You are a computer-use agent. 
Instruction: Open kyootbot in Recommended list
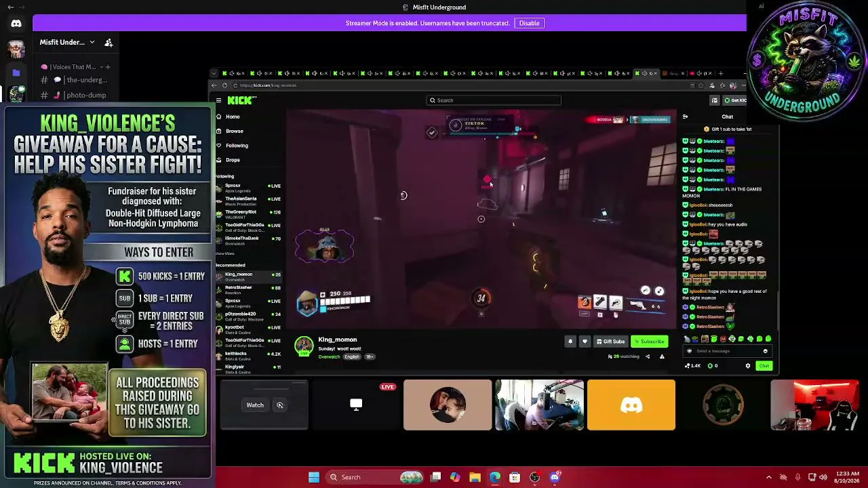point(248,329)
